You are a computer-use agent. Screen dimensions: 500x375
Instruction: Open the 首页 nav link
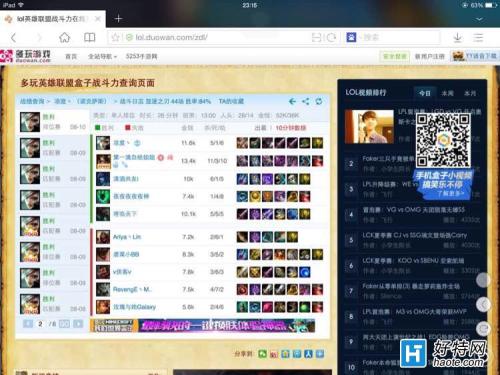71,56
